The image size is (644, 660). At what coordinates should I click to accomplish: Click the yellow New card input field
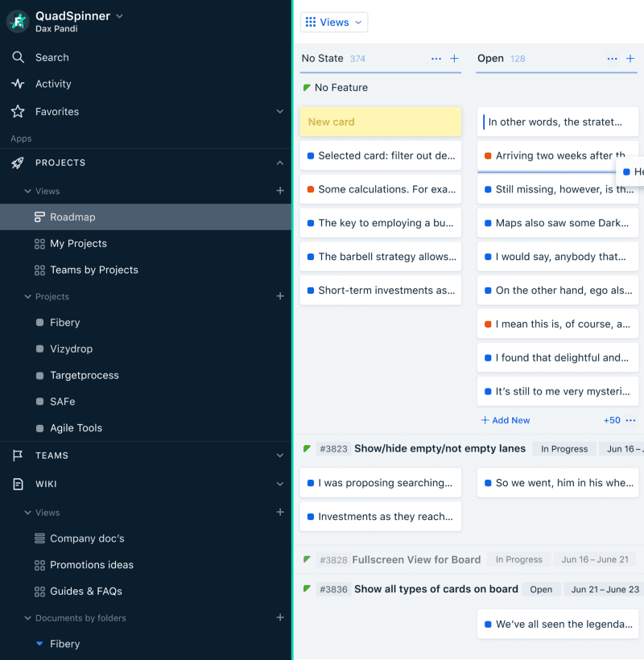pyautogui.click(x=380, y=122)
